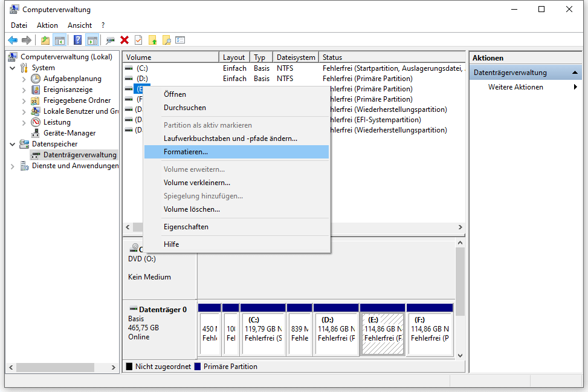This screenshot has height=392, width=588.
Task: Choose Volume verkleinern... from context menu
Action: [196, 183]
